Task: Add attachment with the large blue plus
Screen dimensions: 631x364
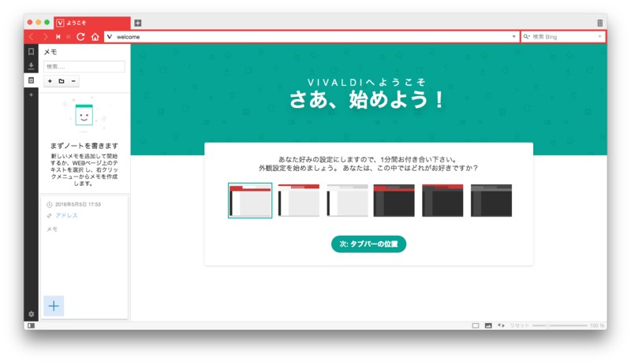Action: [x=54, y=306]
